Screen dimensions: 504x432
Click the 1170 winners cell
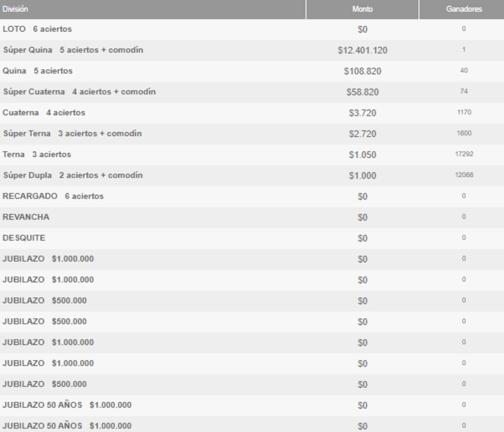pos(464,112)
